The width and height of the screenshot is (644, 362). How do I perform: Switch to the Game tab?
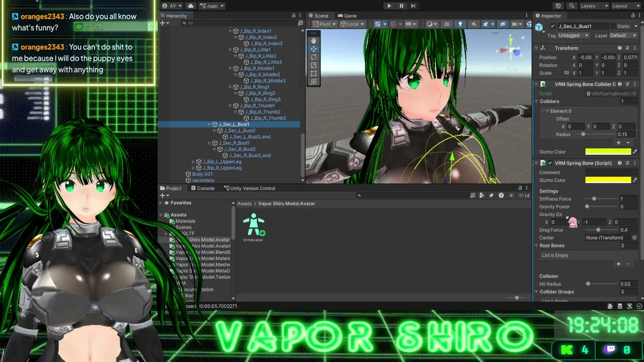click(x=347, y=16)
